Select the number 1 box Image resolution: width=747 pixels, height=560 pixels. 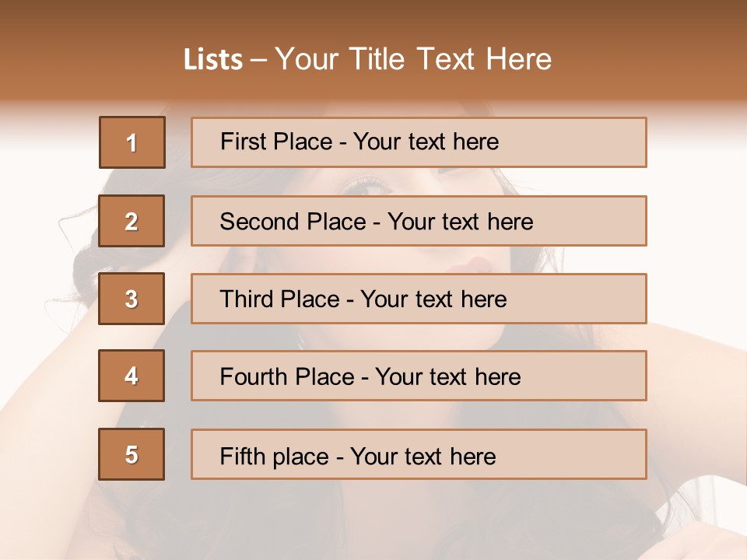coord(132,142)
